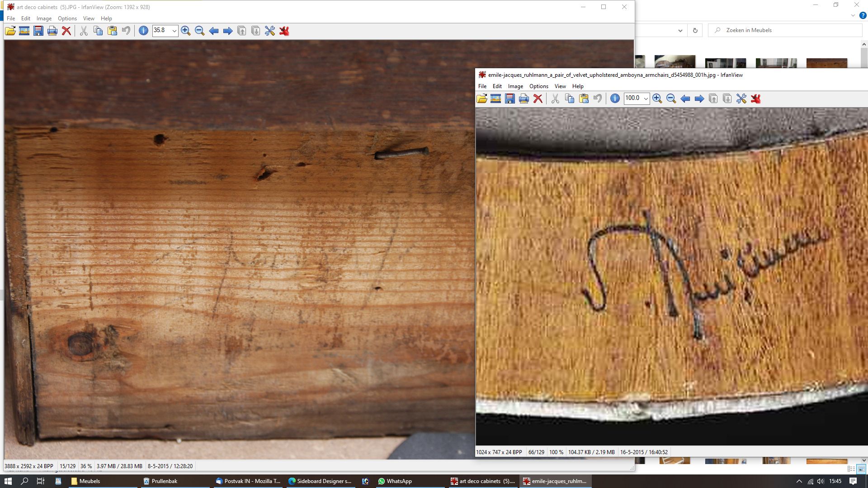This screenshot has height=488, width=868.
Task: Click the Explorer refresh button
Action: (x=695, y=30)
